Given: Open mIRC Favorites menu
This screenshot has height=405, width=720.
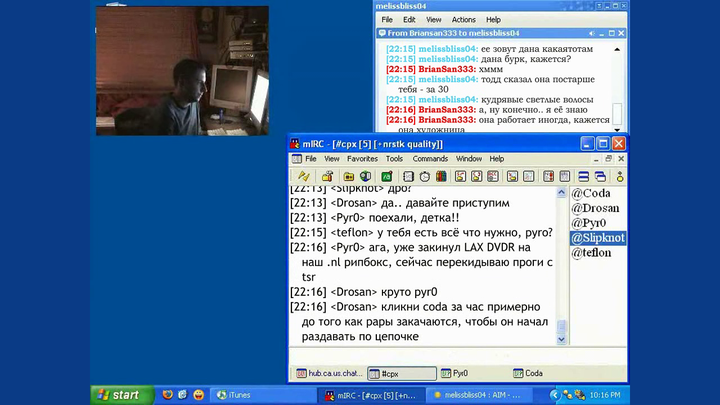Looking at the screenshot, I should pyautogui.click(x=362, y=159).
